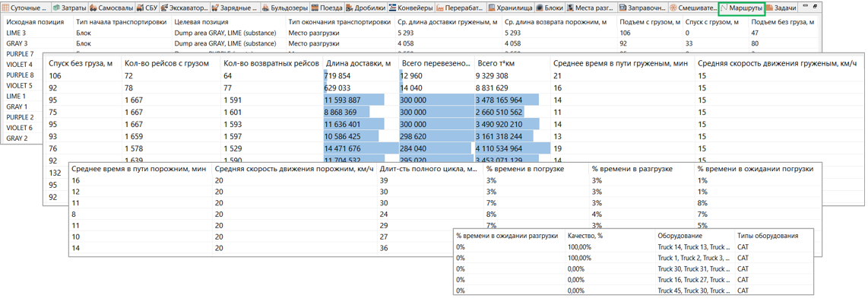Click the Маршруты tab
Viewport: 868px width, 305px height.
point(742,8)
